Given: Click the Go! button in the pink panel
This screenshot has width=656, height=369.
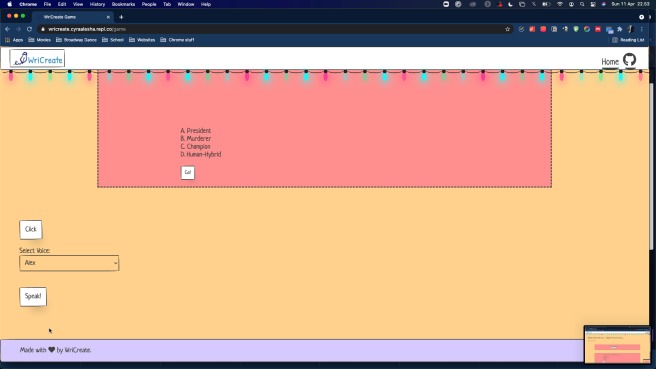Looking at the screenshot, I should pos(187,172).
